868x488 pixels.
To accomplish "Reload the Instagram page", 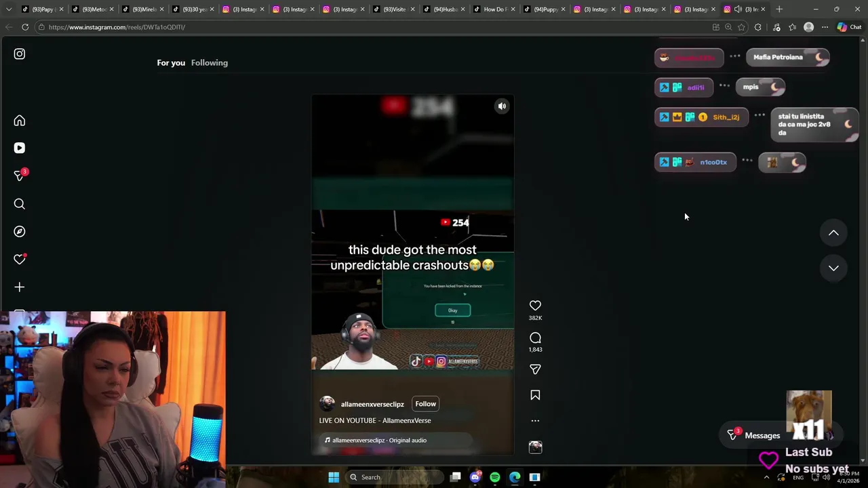I will click(25, 27).
